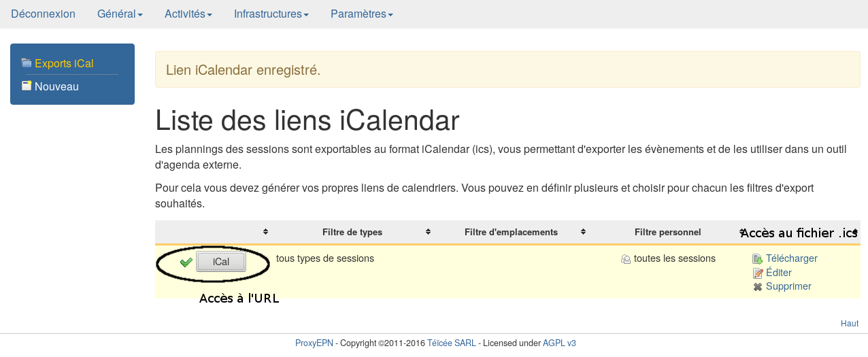Click the pencil edit icon beside Éditer
This screenshot has height=357, width=868.
pyautogui.click(x=757, y=273)
